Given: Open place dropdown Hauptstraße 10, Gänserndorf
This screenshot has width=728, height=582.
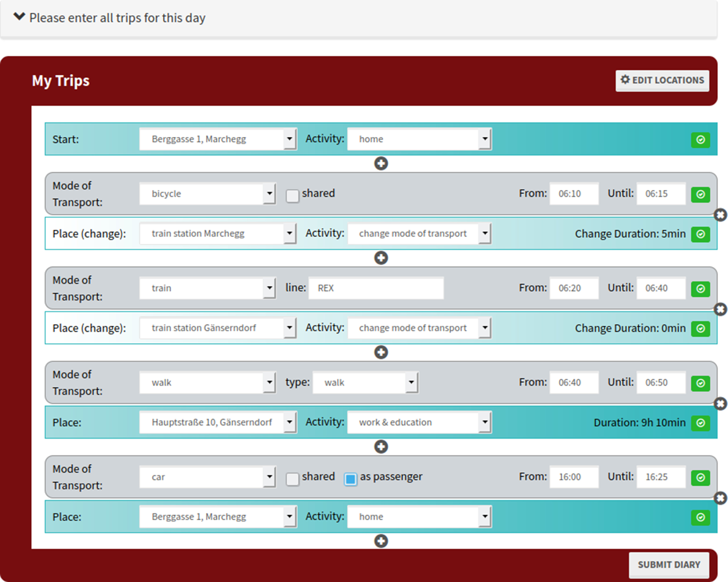Looking at the screenshot, I should 218,423.
